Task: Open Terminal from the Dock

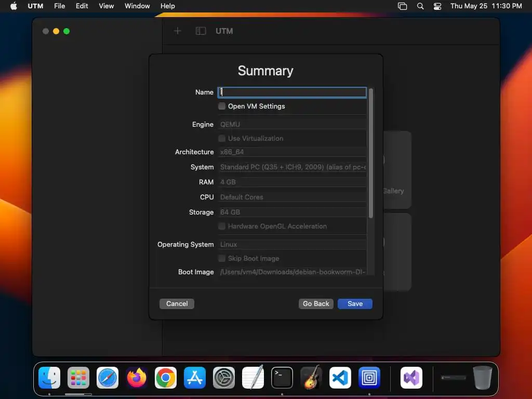Action: point(282,378)
